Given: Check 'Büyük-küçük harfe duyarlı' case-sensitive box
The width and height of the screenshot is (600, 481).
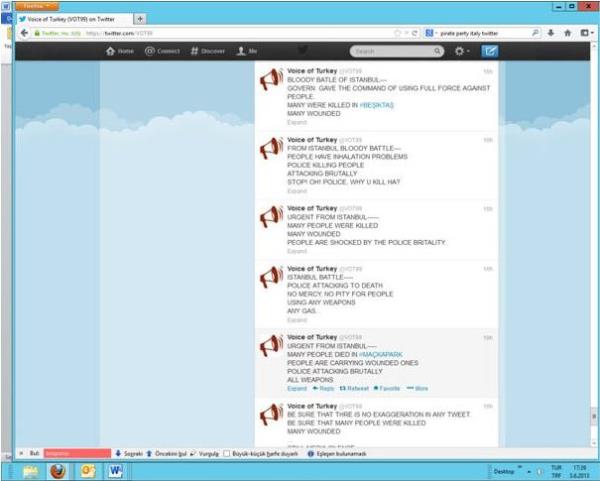Looking at the screenshot, I should [227, 453].
